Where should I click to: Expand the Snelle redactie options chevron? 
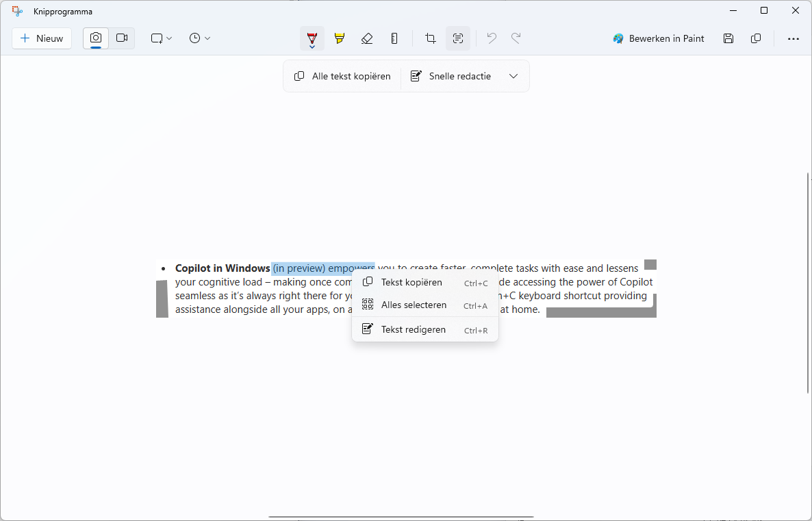pos(513,76)
